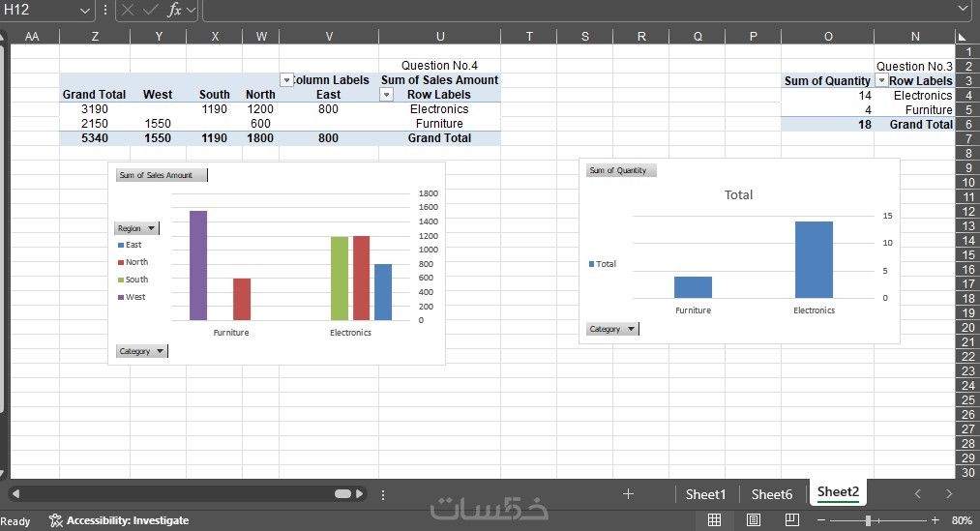
Task: Click the East value 800 Electronics cell
Action: tap(328, 109)
